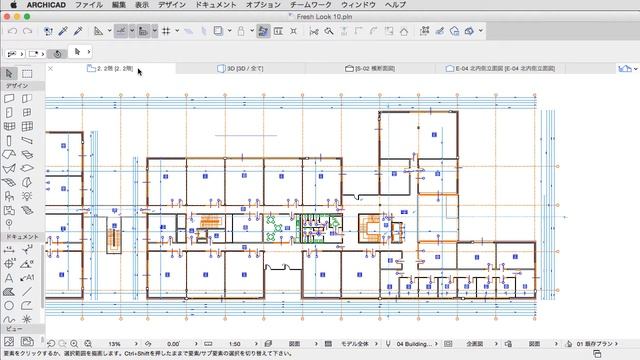Select the Shell tool
This screenshot has height=360, width=640.
(9, 168)
